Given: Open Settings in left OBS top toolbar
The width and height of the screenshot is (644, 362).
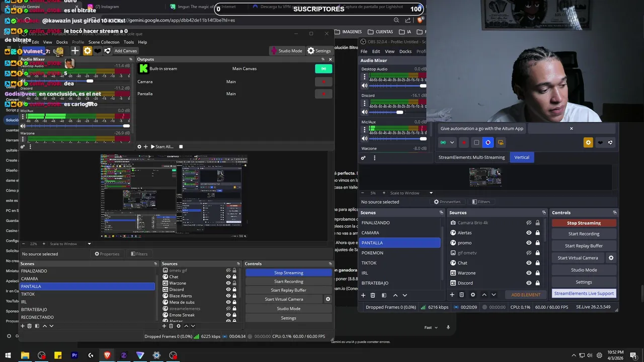Looking at the screenshot, I should click(319, 51).
